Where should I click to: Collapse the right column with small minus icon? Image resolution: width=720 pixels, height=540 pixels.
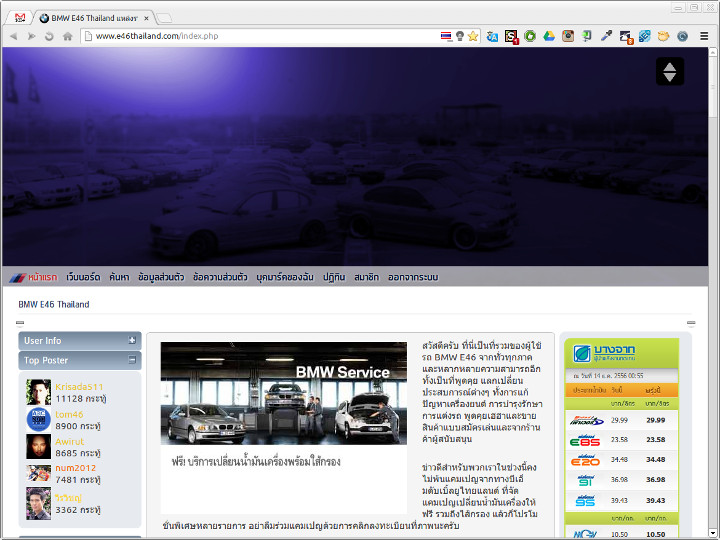pos(691,323)
